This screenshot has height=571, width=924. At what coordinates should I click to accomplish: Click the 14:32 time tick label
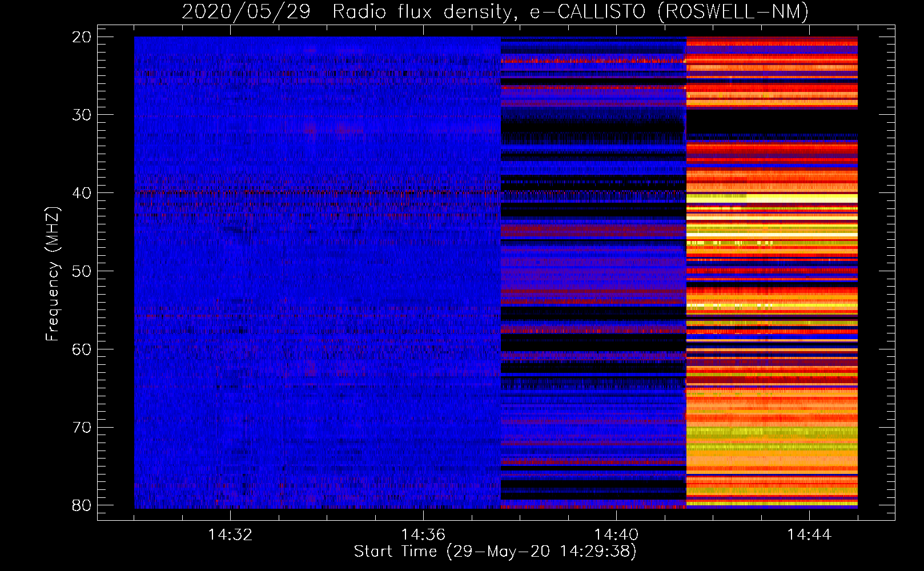tap(230, 535)
